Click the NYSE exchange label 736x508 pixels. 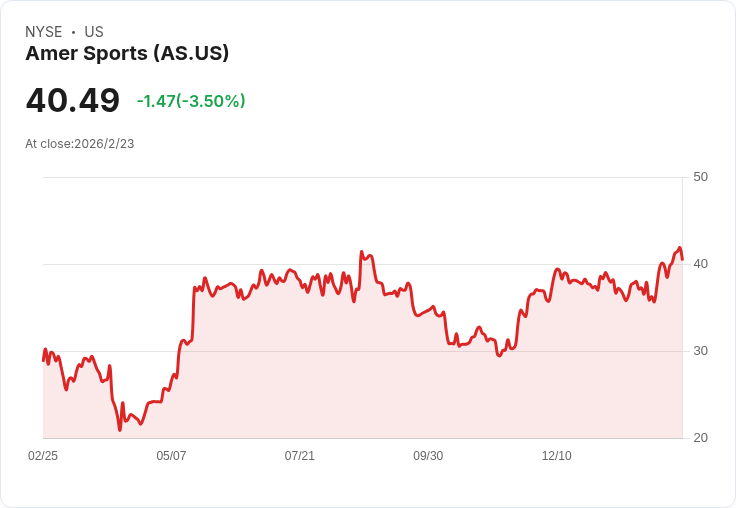click(44, 32)
